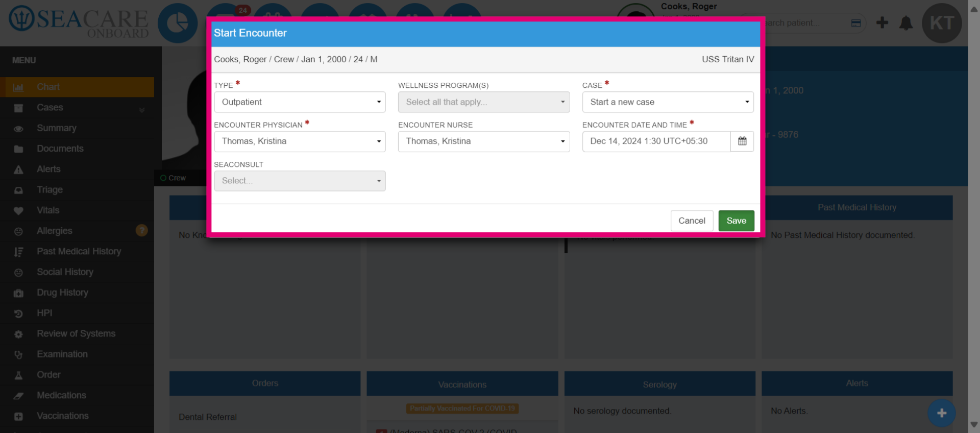980x433 pixels.
Task: Click the Alerts warning triangle icon
Action: (18, 170)
